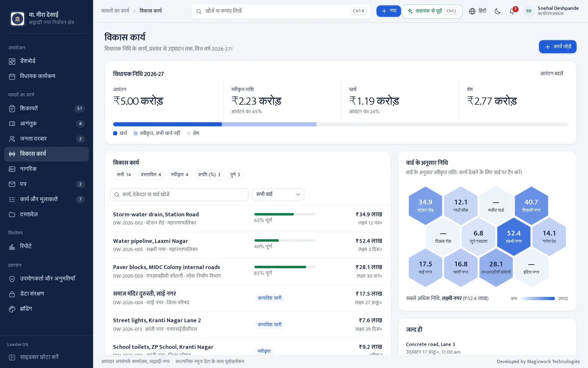The image size is (588, 368).
Task: Open SD user profile menu
Action: click(551, 11)
